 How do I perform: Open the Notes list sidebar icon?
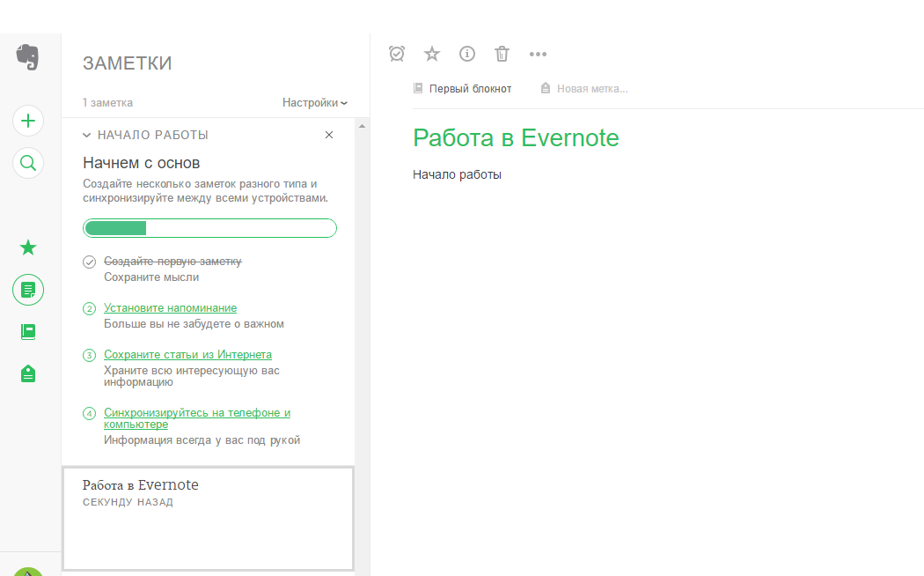(27, 289)
